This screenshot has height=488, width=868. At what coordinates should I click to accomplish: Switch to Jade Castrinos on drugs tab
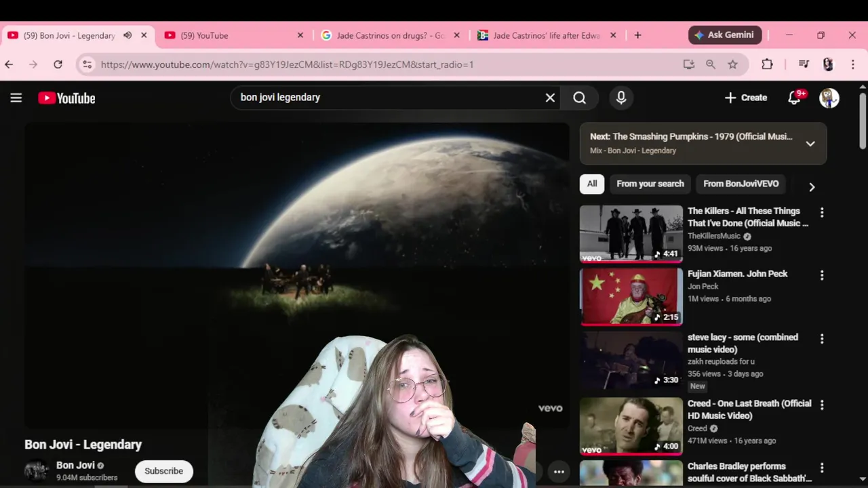coord(390,35)
